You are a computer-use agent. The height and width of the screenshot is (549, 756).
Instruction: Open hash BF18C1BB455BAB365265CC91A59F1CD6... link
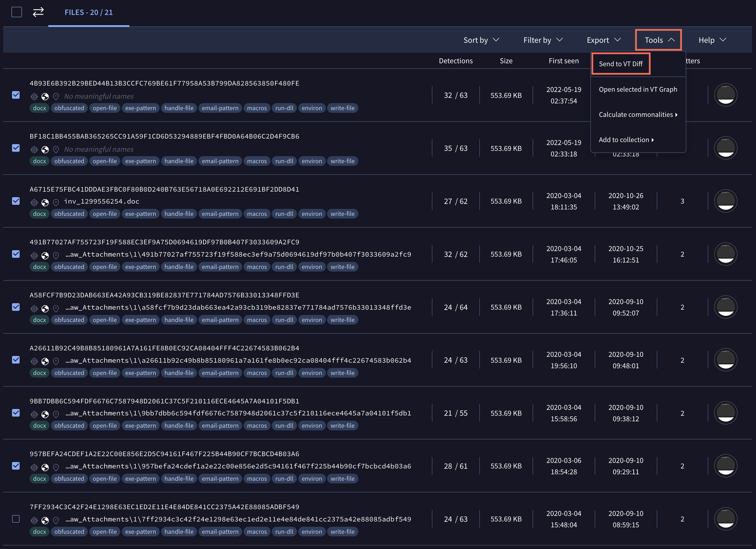164,137
